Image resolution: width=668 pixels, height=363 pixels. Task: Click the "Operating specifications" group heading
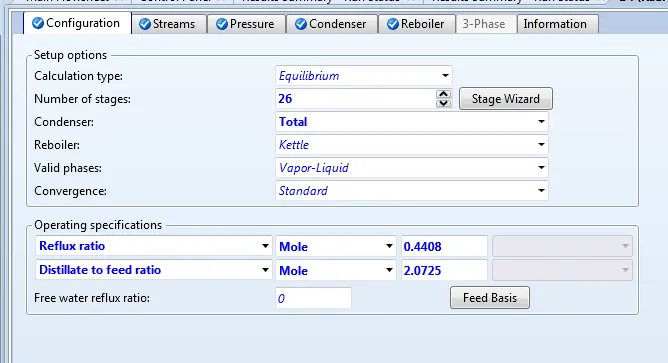(98, 225)
